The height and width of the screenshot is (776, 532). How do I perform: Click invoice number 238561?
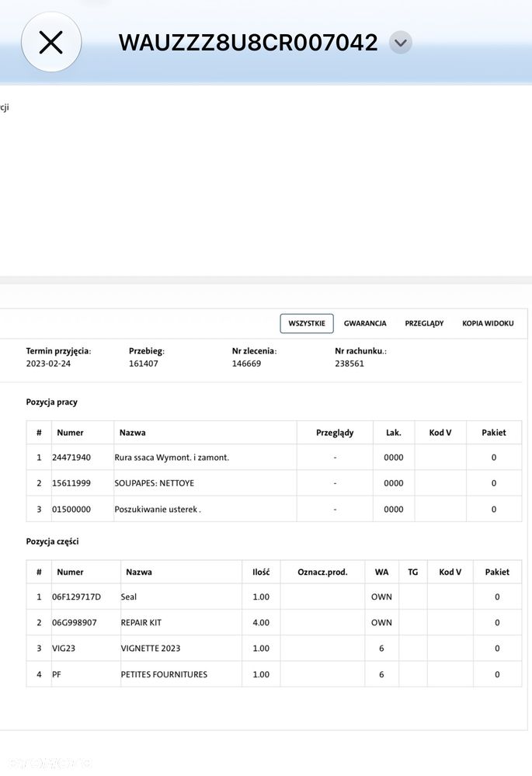tap(349, 364)
